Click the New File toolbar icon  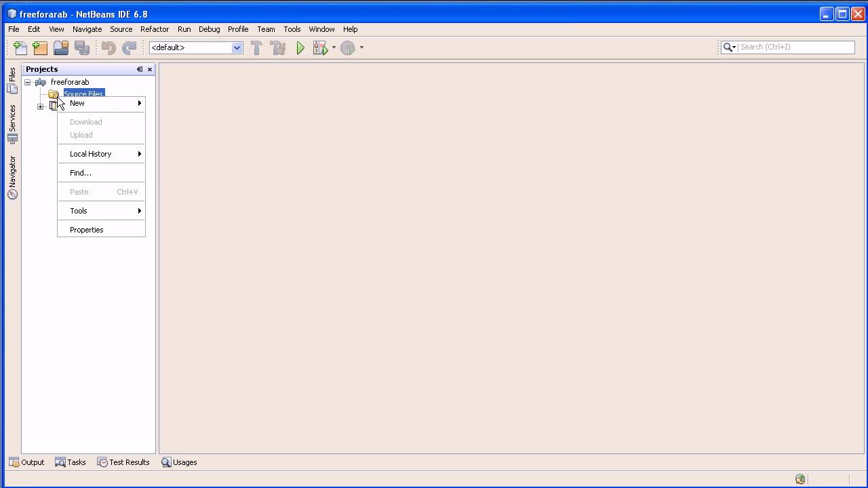click(x=20, y=47)
